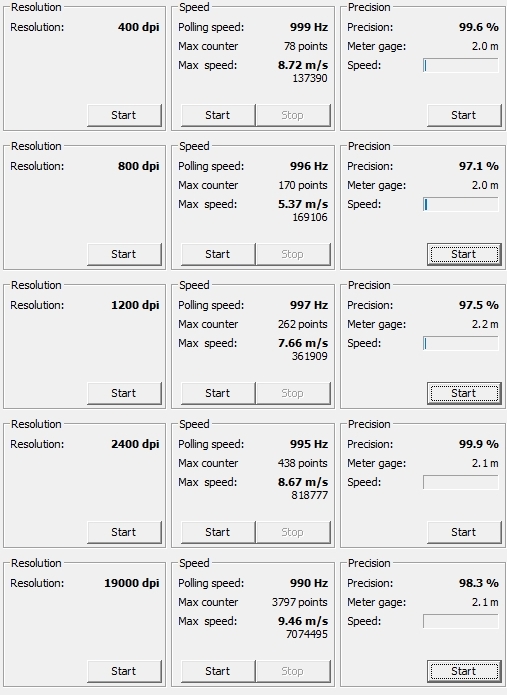Screen dimensions: 507x695
Task: Click Start under Precision 98.3 %
Action: click(464, 671)
